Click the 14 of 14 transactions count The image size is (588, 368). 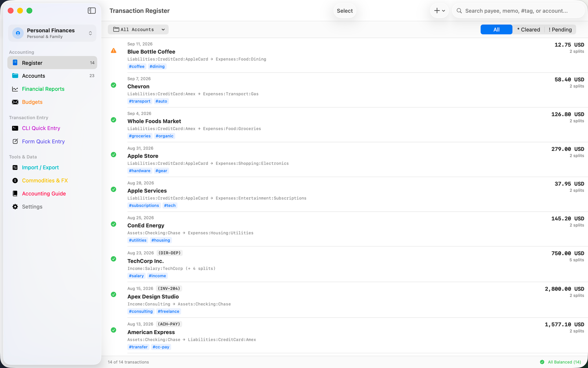click(x=128, y=362)
